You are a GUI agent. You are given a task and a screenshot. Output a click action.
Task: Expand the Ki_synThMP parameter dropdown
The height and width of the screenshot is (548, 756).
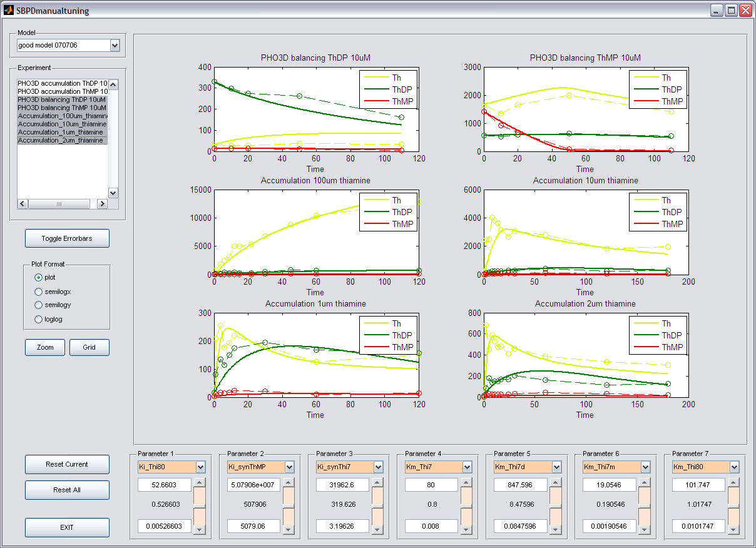[289, 467]
